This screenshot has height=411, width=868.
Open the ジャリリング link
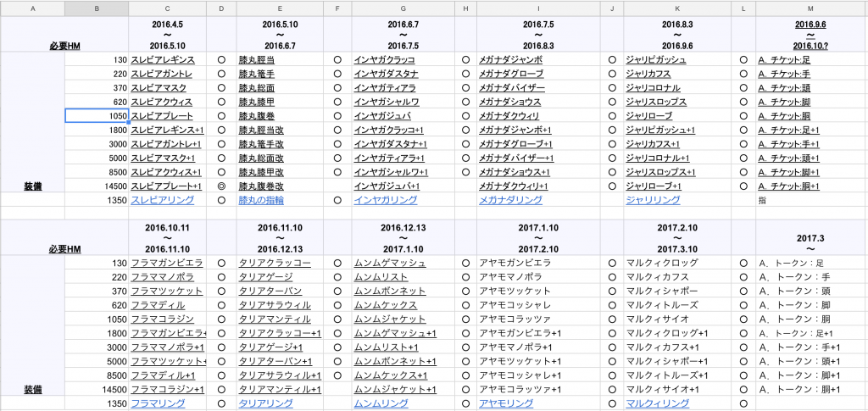(x=653, y=200)
